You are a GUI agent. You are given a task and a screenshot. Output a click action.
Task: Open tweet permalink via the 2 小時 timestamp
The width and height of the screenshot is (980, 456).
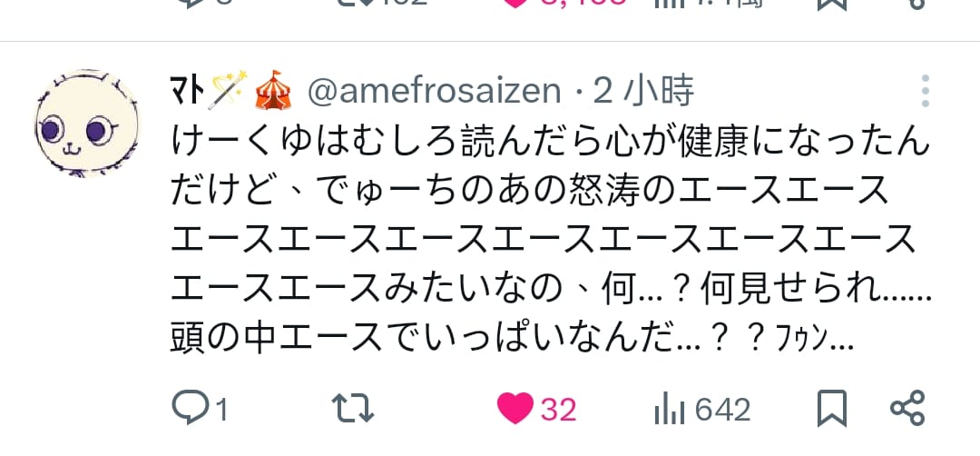pyautogui.click(x=643, y=92)
